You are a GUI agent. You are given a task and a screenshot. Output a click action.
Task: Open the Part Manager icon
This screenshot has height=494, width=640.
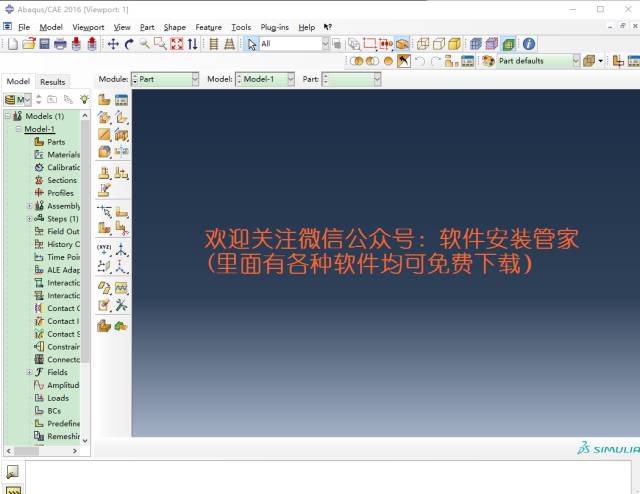(121, 100)
